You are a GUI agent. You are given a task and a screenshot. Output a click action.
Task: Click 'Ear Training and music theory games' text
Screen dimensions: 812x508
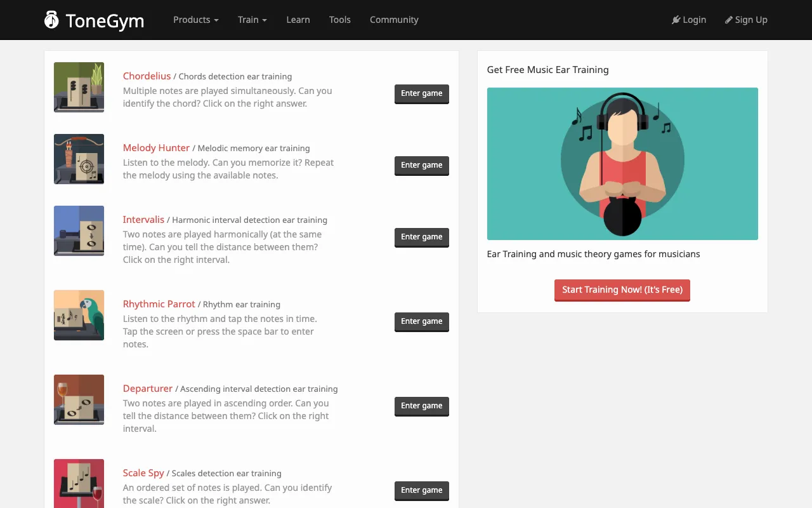(x=593, y=254)
